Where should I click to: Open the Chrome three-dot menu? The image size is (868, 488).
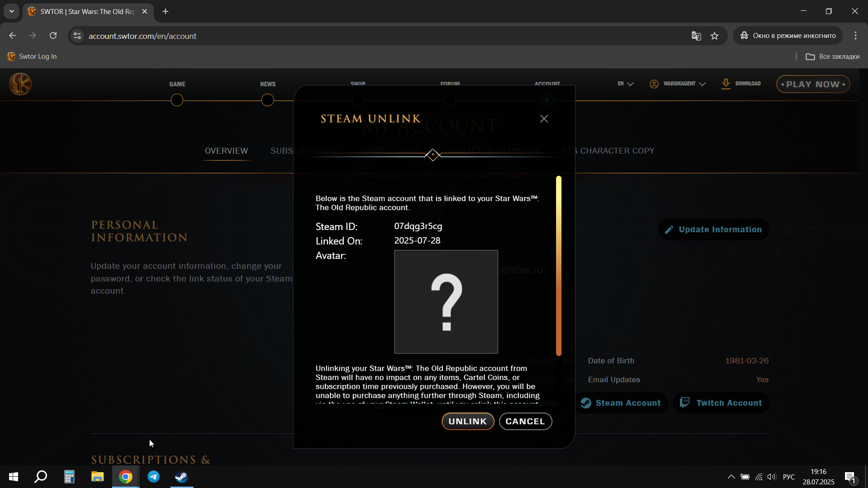coord(855,36)
